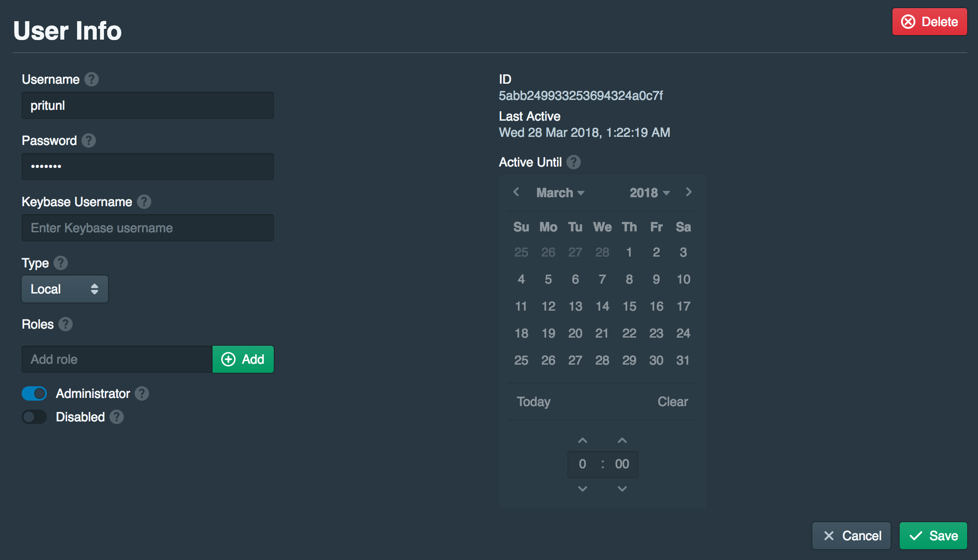The width and height of the screenshot is (978, 560).
Task: Pick March 2 in the calendar
Action: point(657,252)
